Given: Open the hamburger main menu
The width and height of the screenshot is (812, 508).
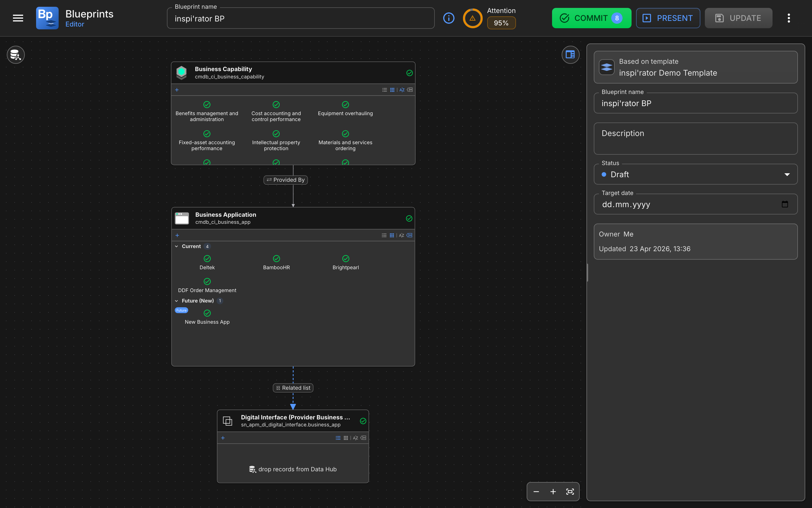Looking at the screenshot, I should [18, 18].
